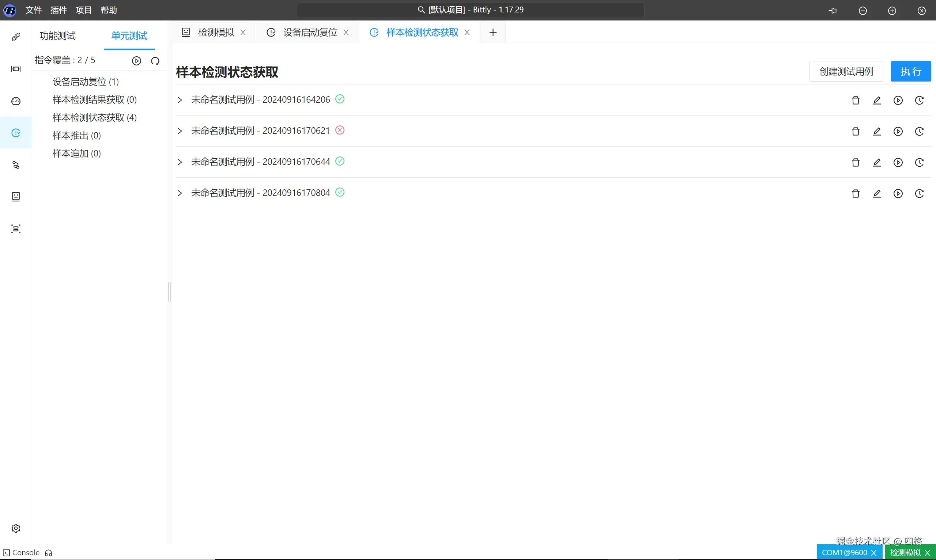Expand test case 20240916170804

tap(180, 193)
